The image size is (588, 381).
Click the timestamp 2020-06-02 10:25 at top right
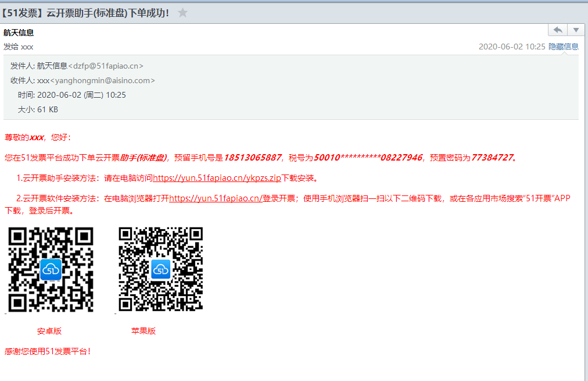(x=512, y=47)
